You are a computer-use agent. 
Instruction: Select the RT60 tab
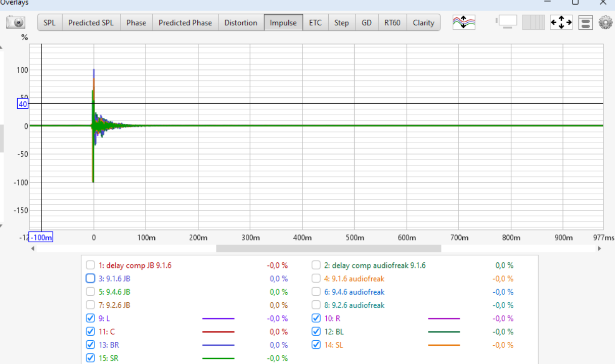[392, 23]
